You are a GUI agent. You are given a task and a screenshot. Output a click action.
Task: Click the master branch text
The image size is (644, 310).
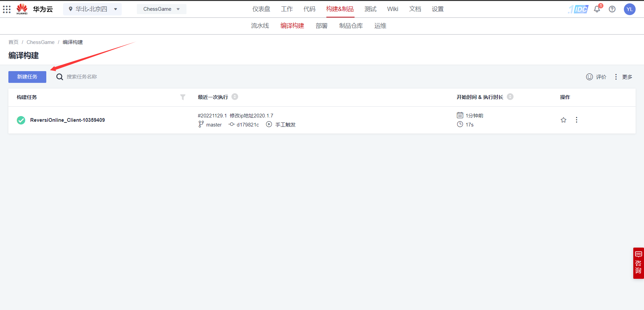point(214,124)
